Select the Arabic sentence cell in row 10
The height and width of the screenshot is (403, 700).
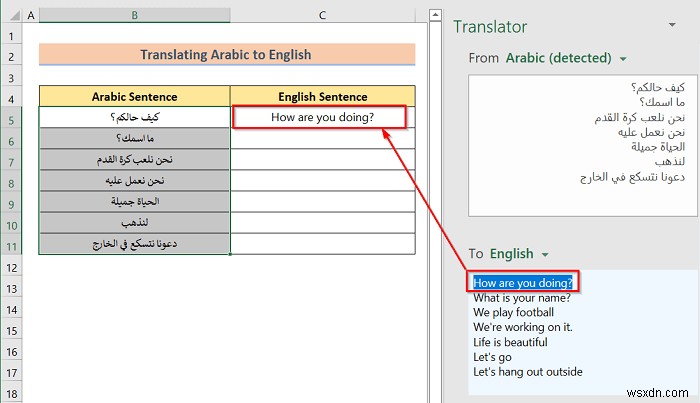coord(134,222)
